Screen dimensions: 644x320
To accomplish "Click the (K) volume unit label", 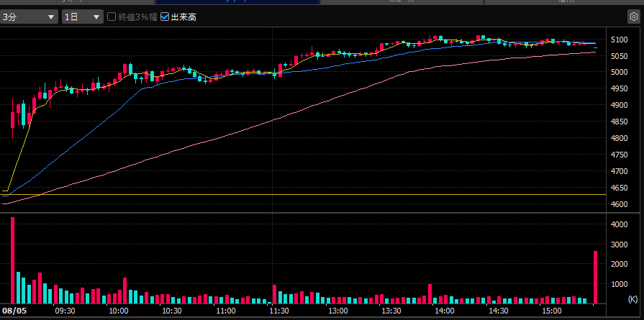I will point(632,299).
